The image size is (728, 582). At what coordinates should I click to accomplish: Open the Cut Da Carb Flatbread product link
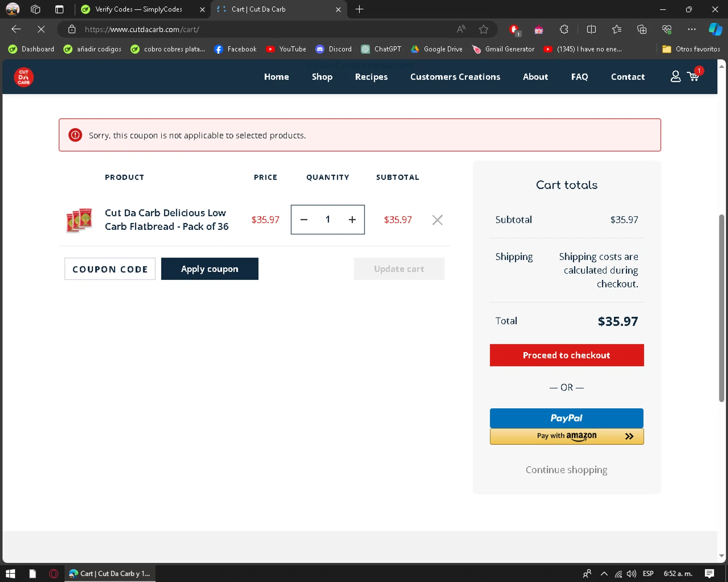tap(166, 220)
